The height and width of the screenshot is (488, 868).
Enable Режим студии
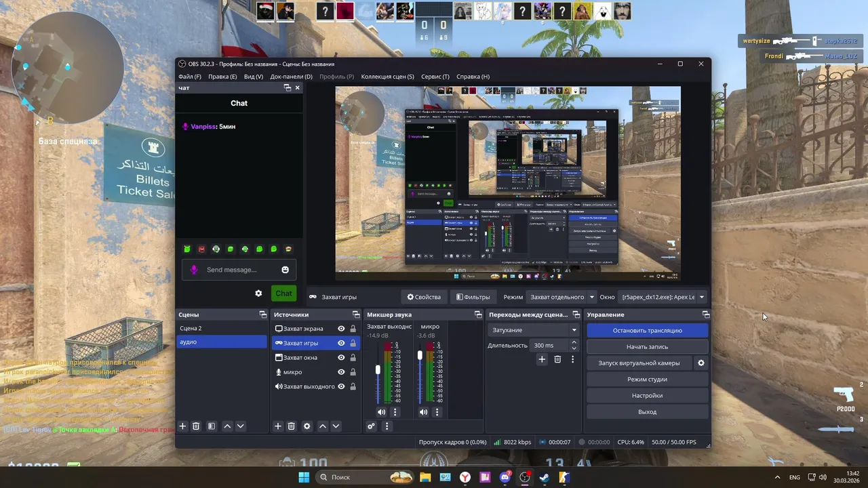click(648, 380)
